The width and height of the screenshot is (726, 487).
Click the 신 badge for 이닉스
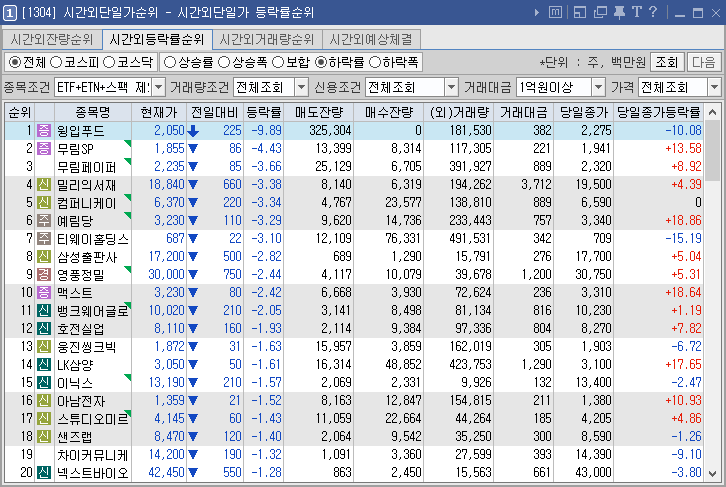[x=44, y=383]
